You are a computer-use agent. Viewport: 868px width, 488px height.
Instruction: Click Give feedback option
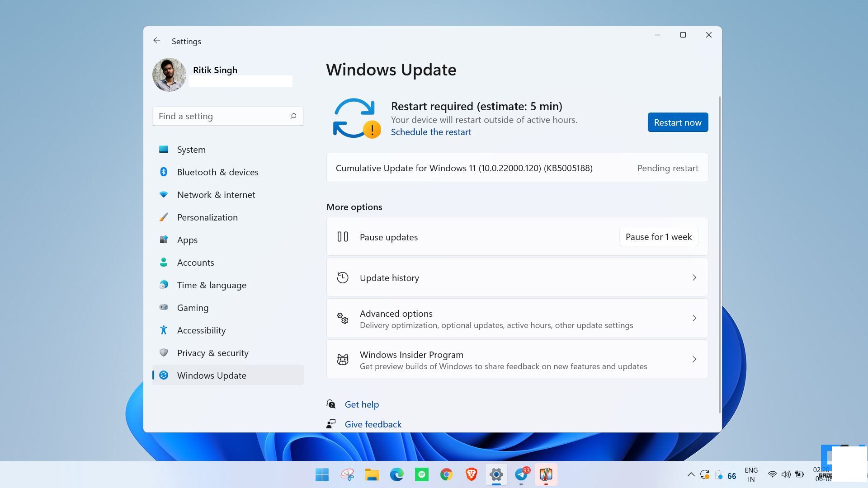coord(373,424)
